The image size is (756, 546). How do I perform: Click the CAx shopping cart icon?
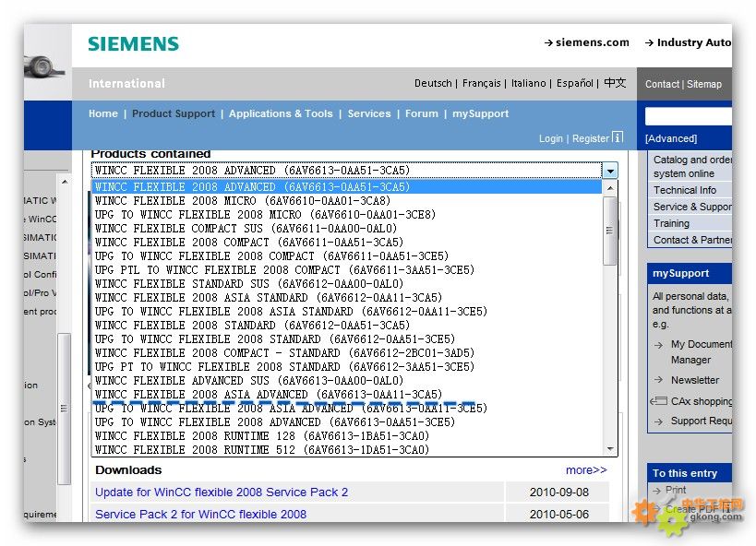pyautogui.click(x=658, y=401)
